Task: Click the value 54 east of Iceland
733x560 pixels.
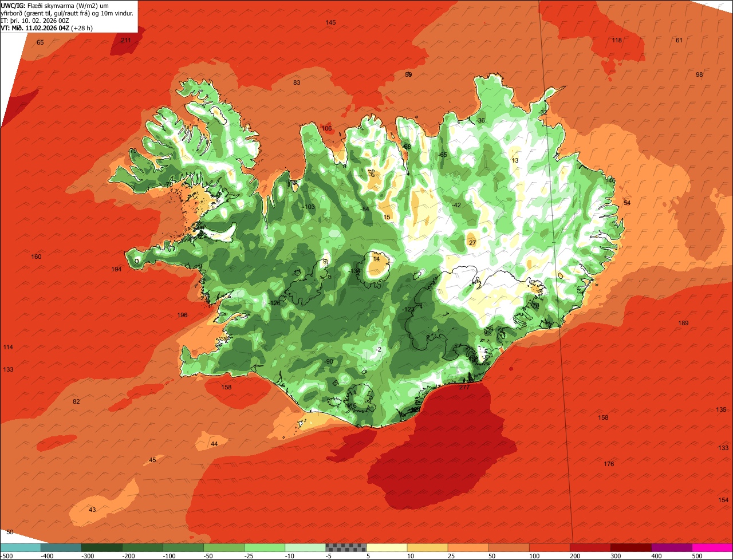Action: [627, 203]
